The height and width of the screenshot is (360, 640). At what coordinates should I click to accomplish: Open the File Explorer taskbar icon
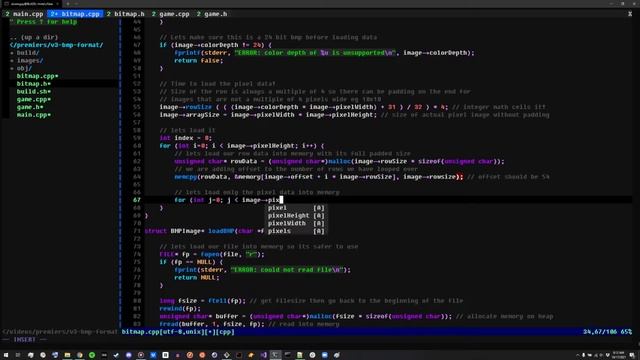pos(67,355)
